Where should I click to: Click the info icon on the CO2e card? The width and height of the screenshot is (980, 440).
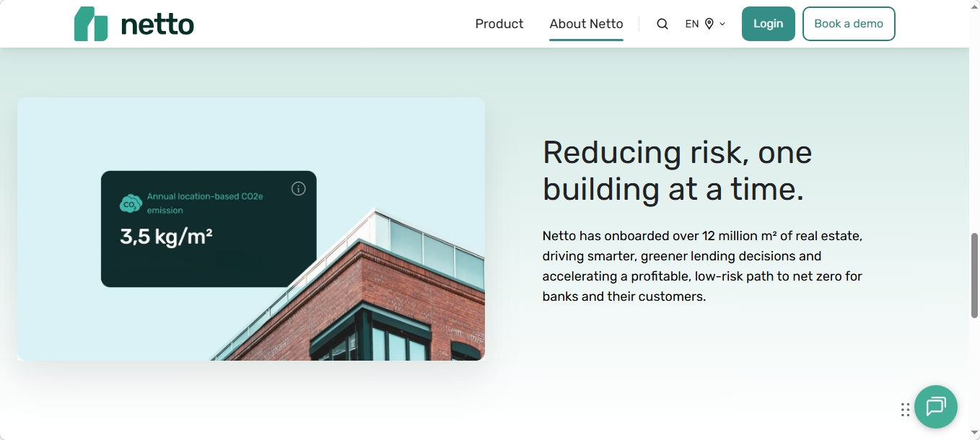(299, 188)
